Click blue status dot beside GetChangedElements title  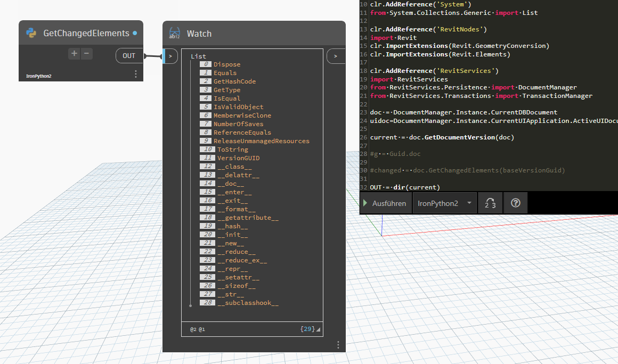(135, 33)
